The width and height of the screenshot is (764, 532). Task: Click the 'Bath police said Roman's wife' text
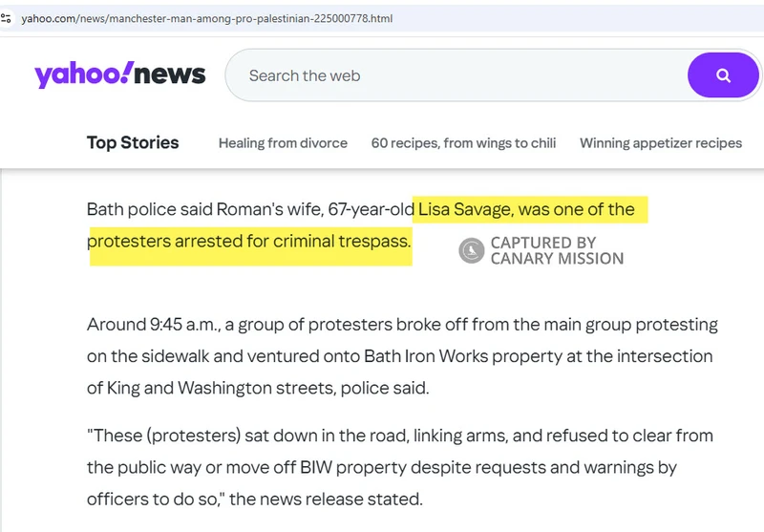click(x=204, y=209)
